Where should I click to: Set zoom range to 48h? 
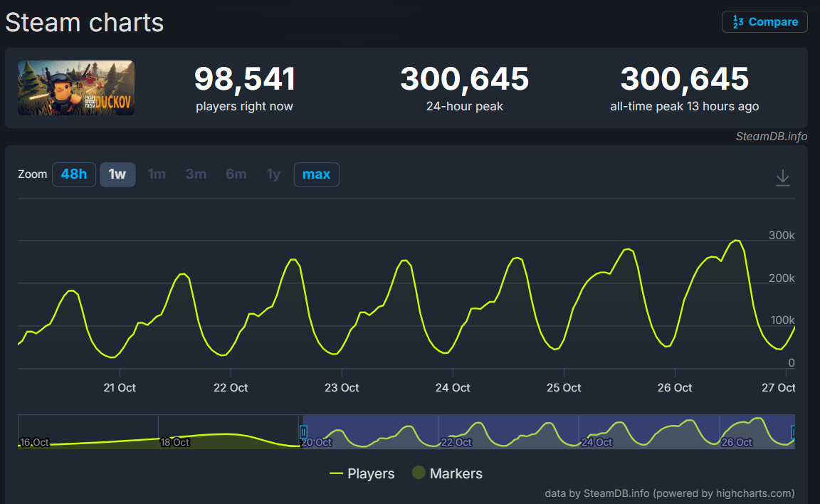74,174
